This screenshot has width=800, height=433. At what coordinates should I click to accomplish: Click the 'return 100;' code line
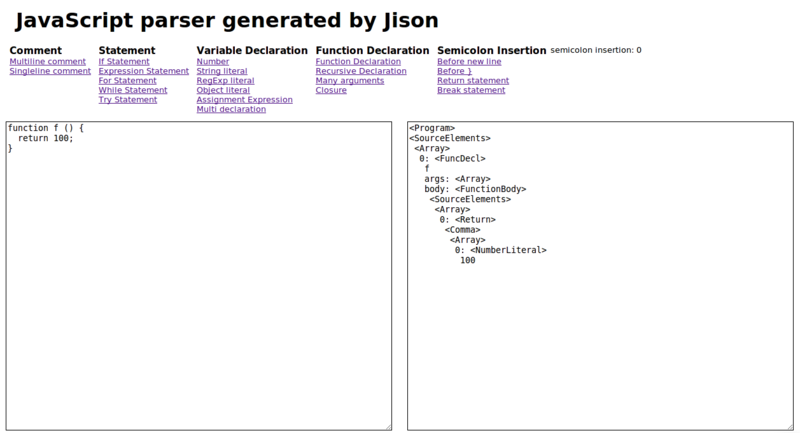[46, 138]
